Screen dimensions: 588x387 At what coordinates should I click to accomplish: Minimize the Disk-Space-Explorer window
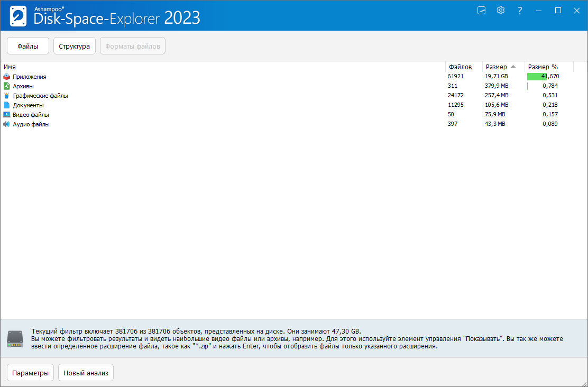point(539,11)
